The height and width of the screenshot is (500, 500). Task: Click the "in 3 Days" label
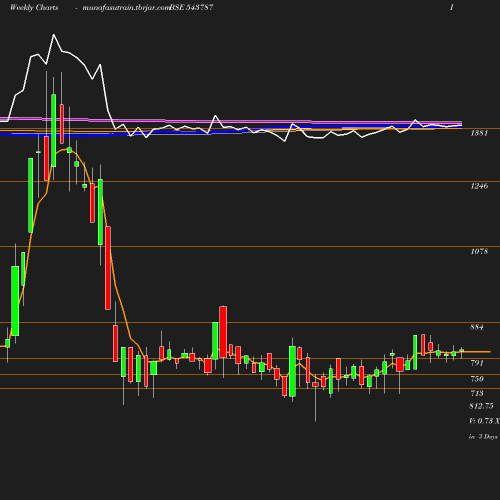[483, 436]
